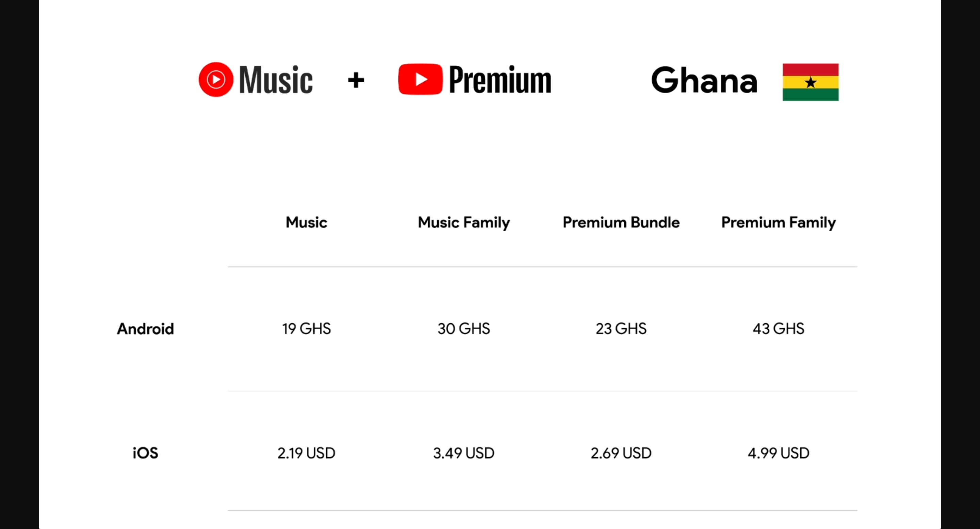Select the Music column header
This screenshot has height=529, width=980.
pos(306,222)
